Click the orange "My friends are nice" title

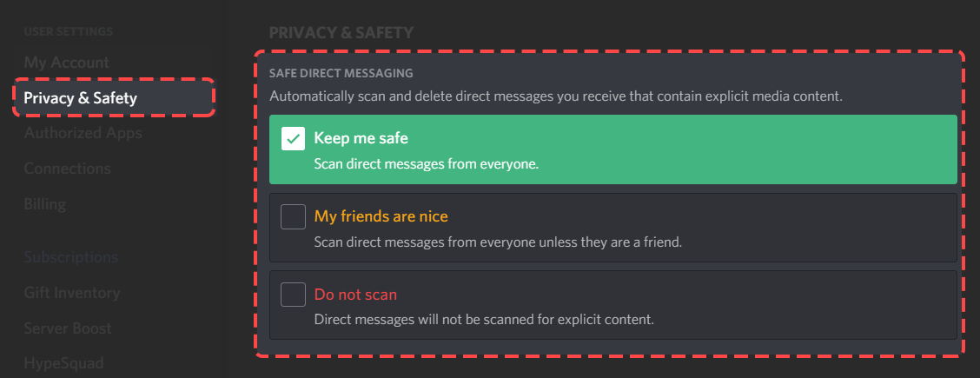pyautogui.click(x=381, y=216)
